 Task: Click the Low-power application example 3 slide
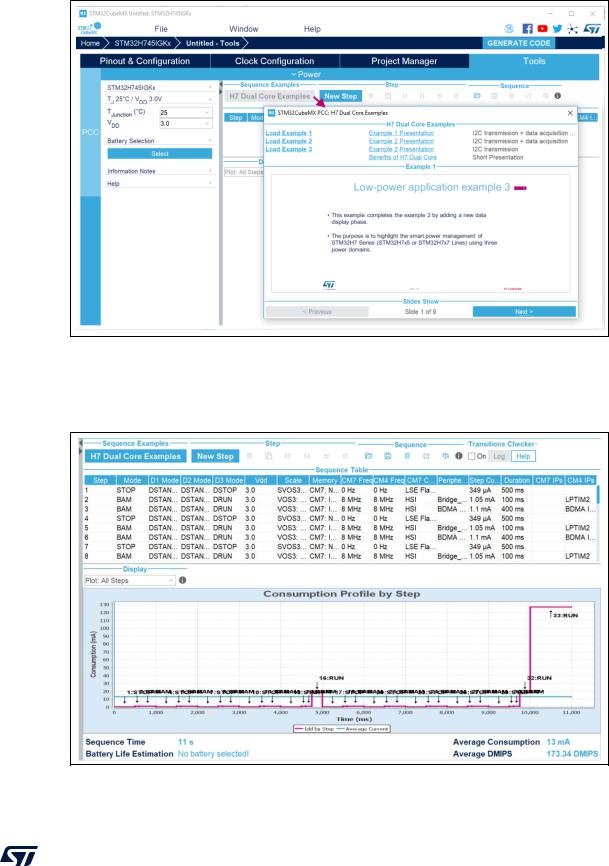(421, 234)
